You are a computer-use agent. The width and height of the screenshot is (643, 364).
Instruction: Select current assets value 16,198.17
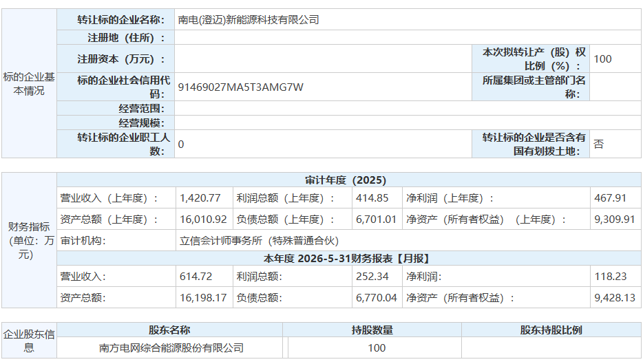(203, 297)
